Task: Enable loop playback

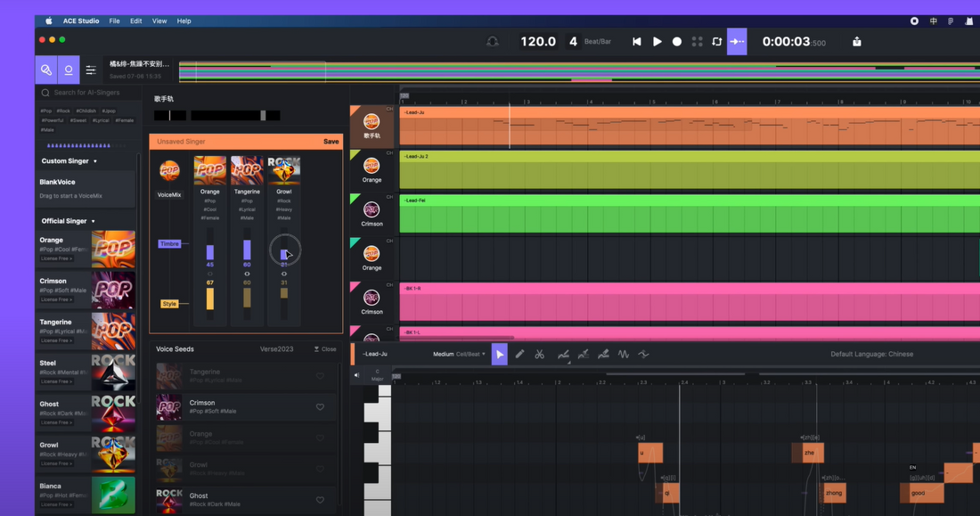Action: click(x=717, y=41)
